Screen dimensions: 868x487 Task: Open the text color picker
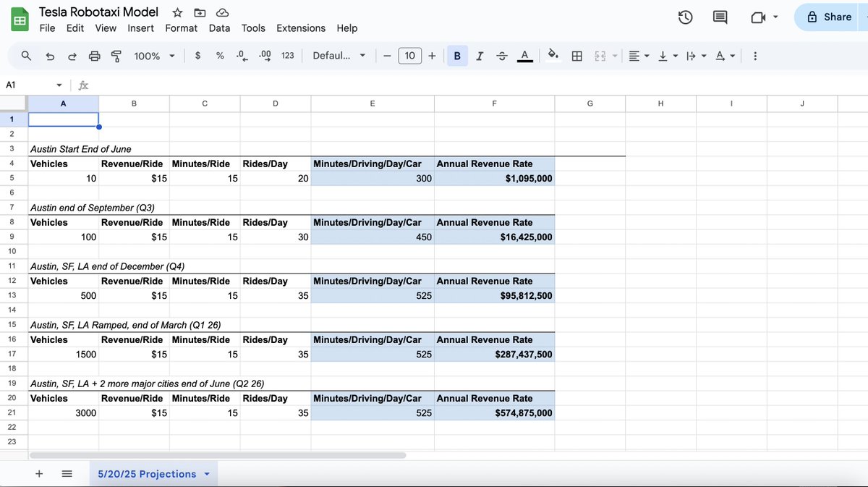click(525, 56)
